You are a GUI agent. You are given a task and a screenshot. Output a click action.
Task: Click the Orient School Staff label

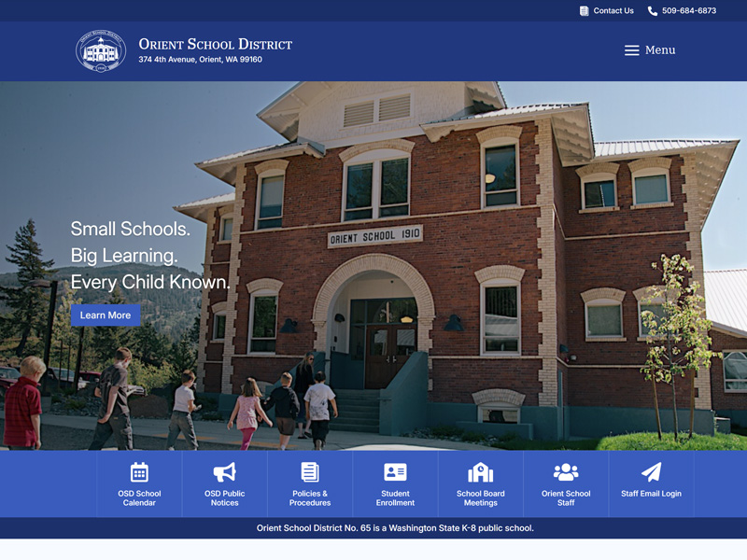click(x=566, y=498)
